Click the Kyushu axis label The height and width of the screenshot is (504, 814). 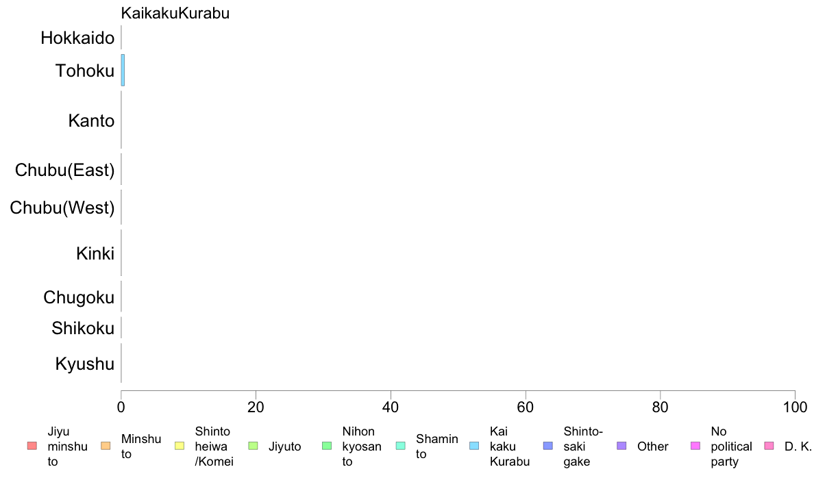coord(85,364)
